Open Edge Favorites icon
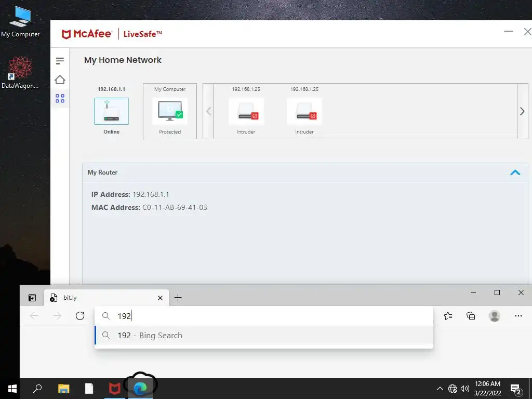 point(448,316)
